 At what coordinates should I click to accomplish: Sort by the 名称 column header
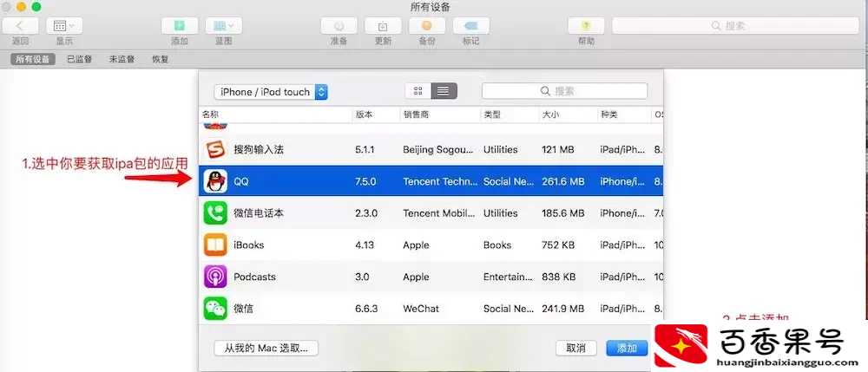point(210,114)
